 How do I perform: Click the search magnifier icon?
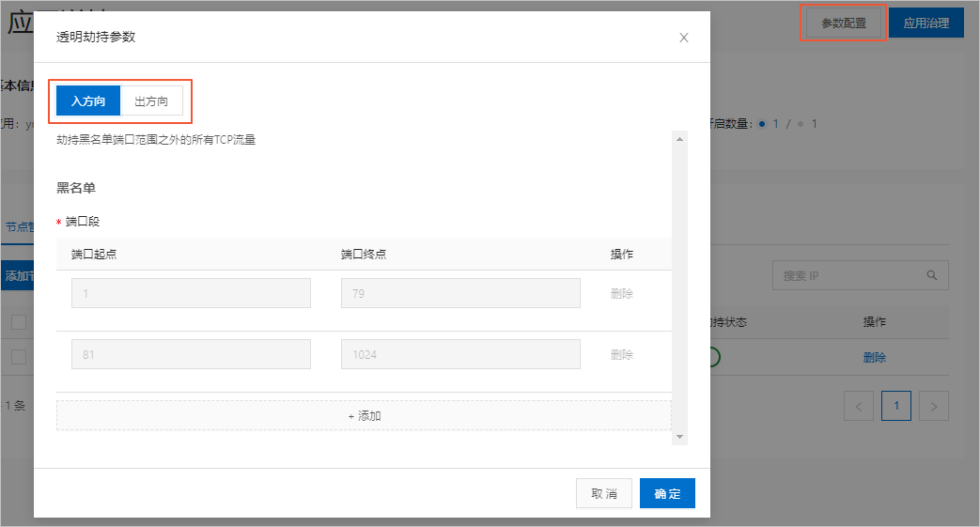point(932,275)
